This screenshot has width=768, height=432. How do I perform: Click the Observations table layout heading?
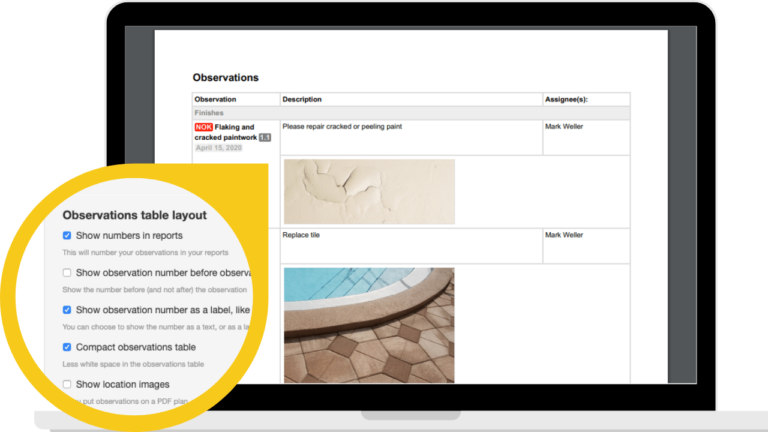[135, 215]
